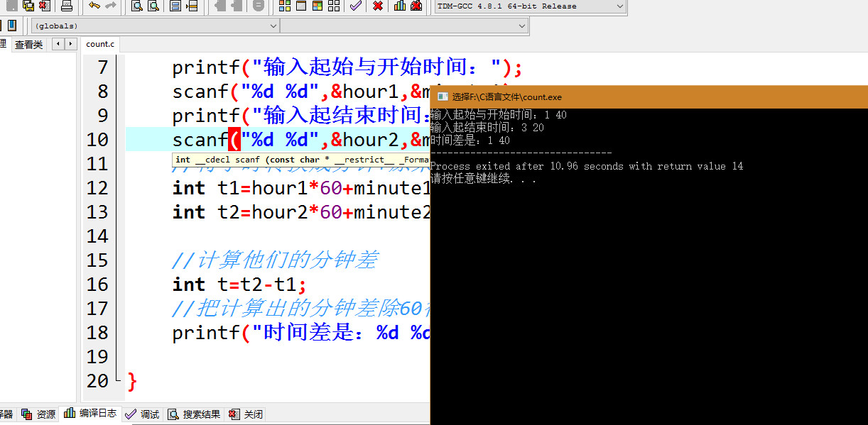
Task: Click the console window title bar icon
Action: point(443,96)
